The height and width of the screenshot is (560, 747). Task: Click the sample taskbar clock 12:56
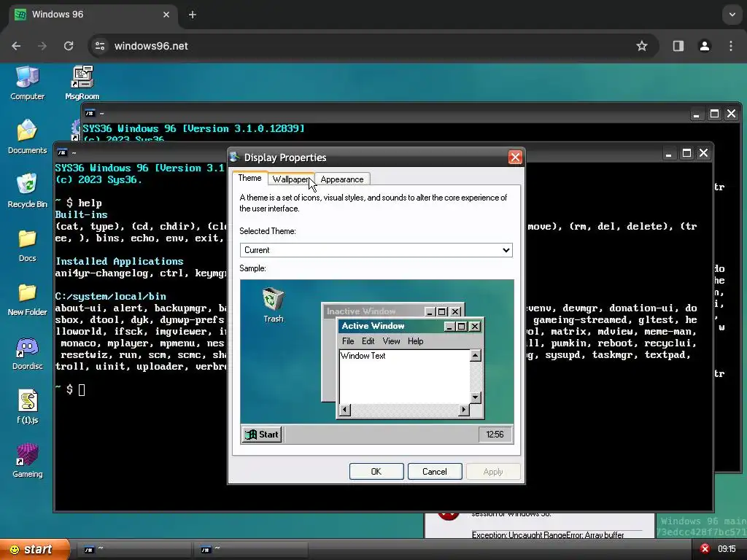click(x=495, y=435)
